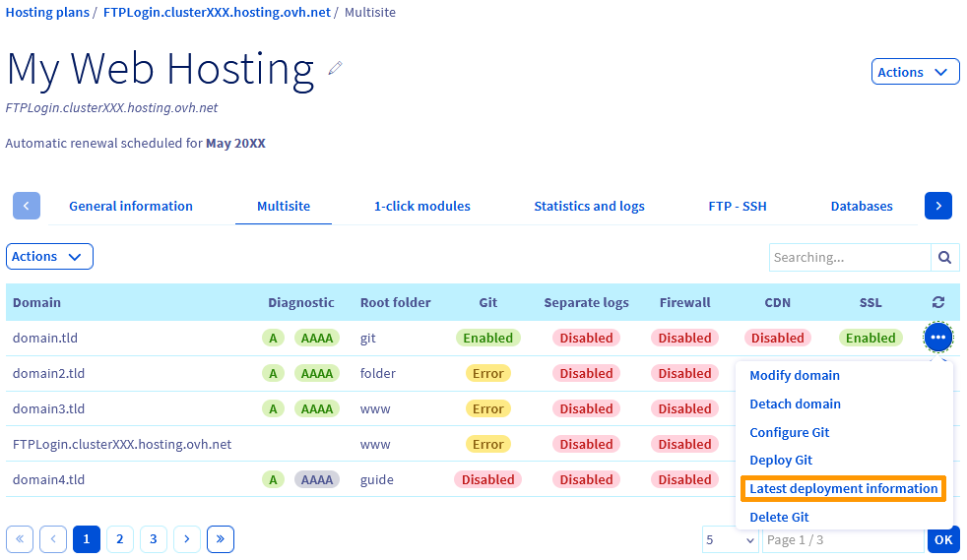The height and width of the screenshot is (560, 967).
Task: Click the pencil icon to rename hosting
Action: [x=336, y=69]
